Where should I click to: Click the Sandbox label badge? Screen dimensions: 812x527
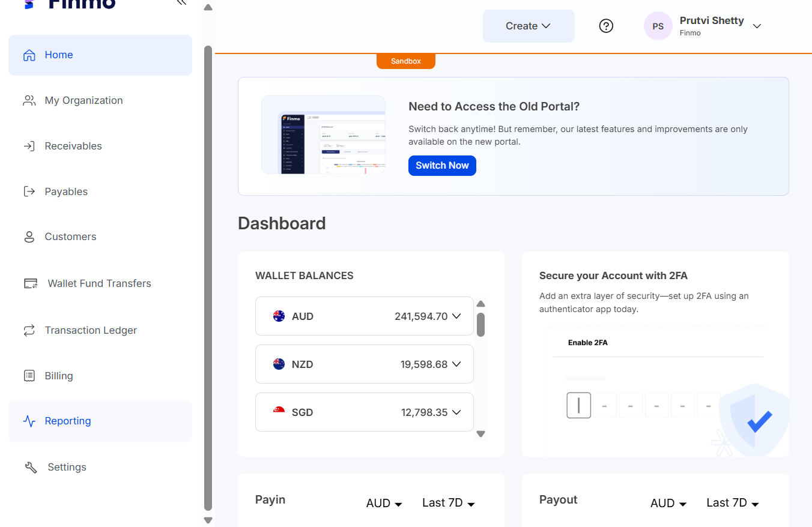(406, 61)
